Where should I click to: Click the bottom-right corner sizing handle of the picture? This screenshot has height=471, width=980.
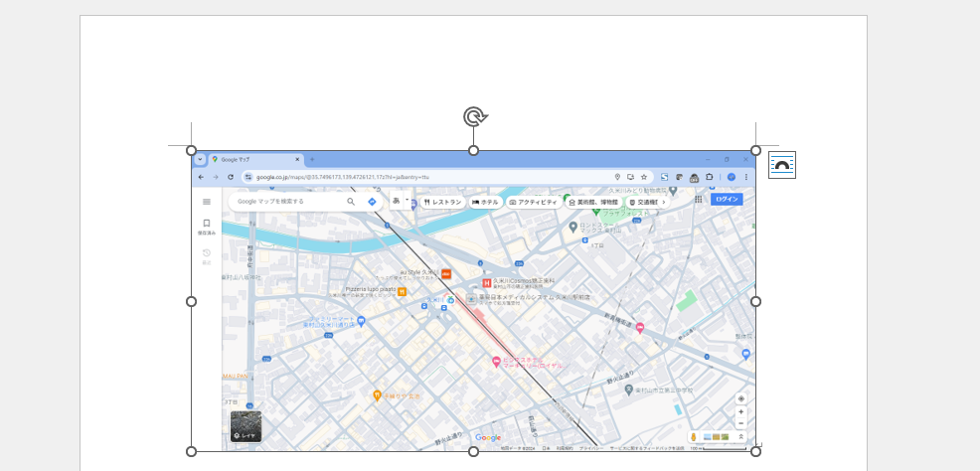755,452
